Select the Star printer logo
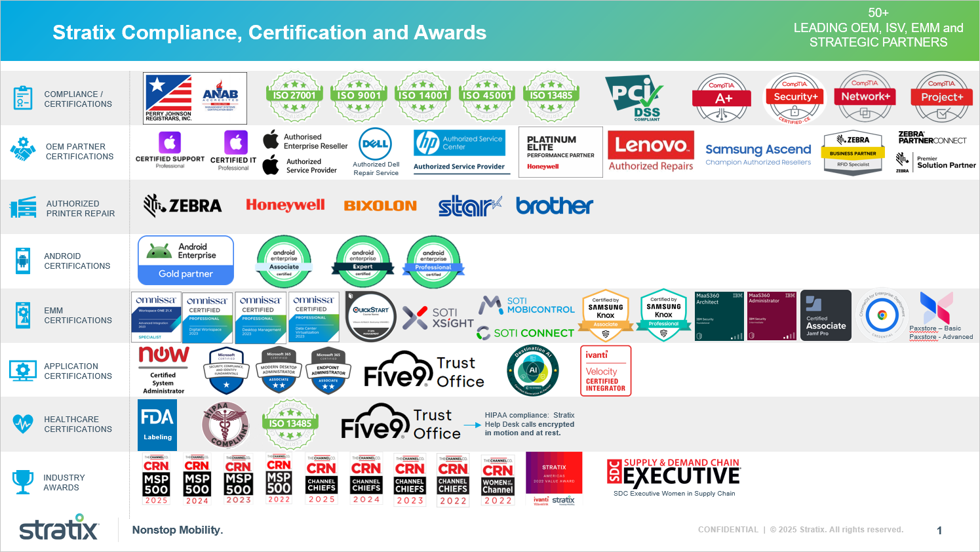Viewport: 980px width, 552px height. click(x=470, y=206)
